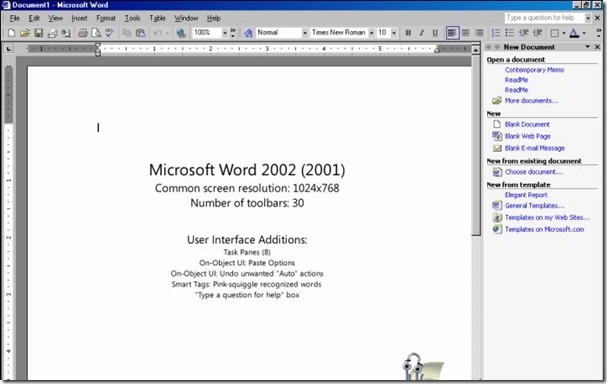
Task: Click the Copy toolbar icon
Action: [x=127, y=33]
